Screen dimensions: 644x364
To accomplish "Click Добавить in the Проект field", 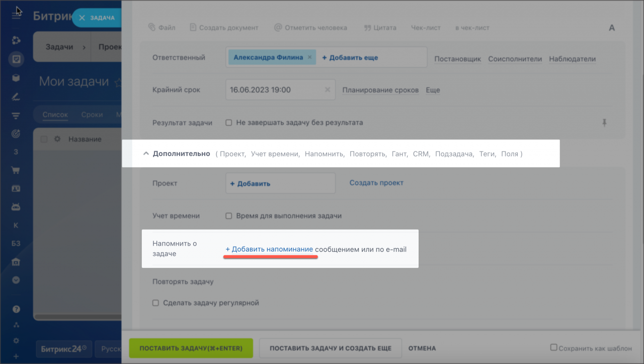I will pyautogui.click(x=250, y=184).
